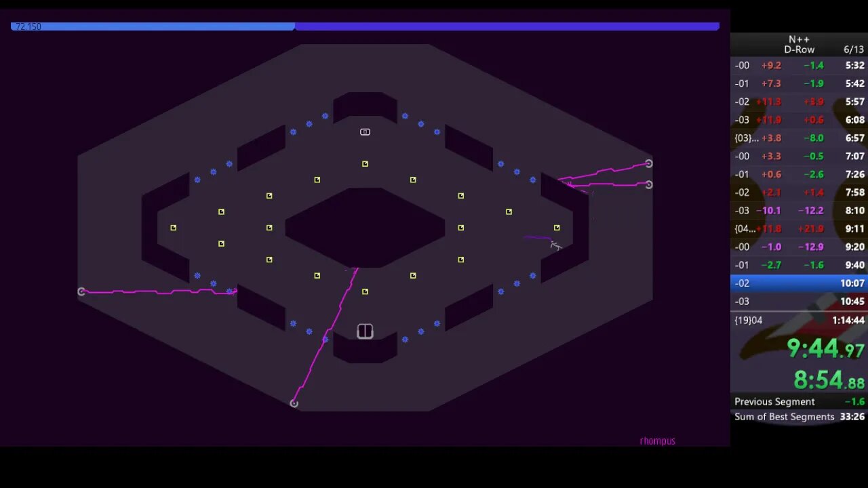Click the 9:20 split time
Image resolution: width=868 pixels, height=488 pixels.
click(854, 247)
